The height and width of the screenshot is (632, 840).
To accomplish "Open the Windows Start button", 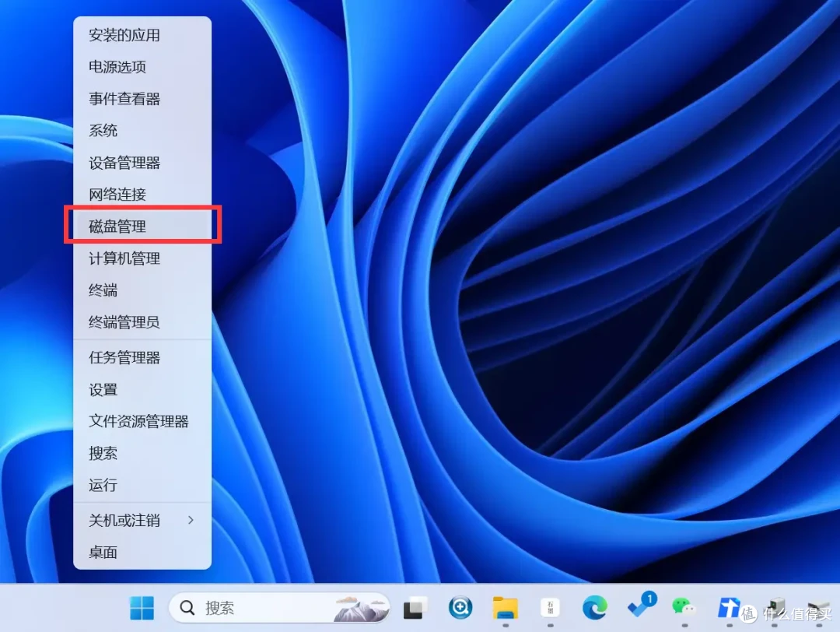I will [142, 608].
